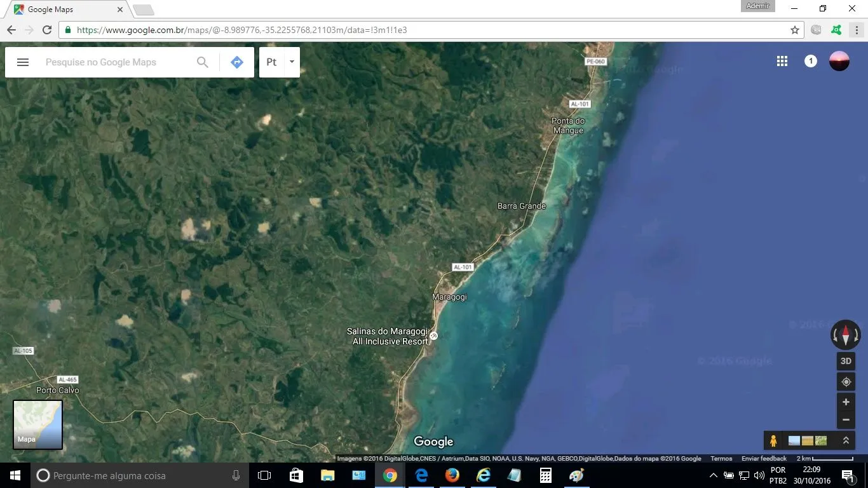
Task: Click the Maragogi town label
Action: click(x=449, y=297)
